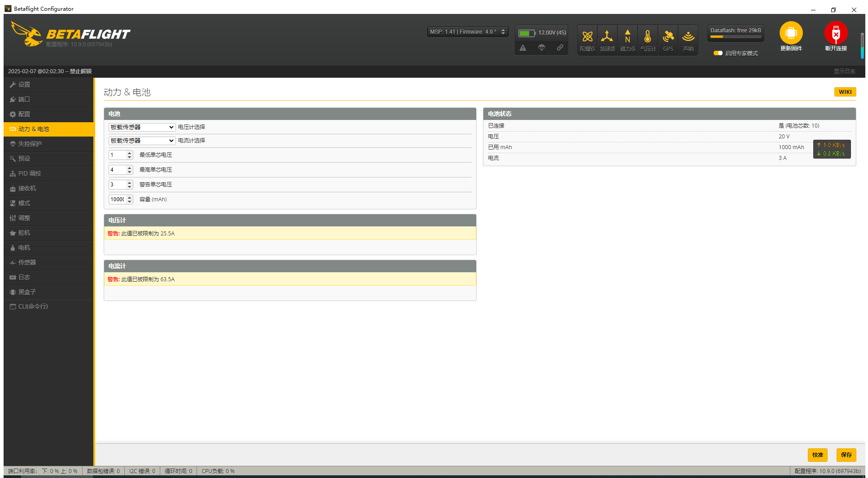The height and width of the screenshot is (478, 868).
Task: Decrease the 最高单芯电压 stepper value
Action: tap(130, 172)
